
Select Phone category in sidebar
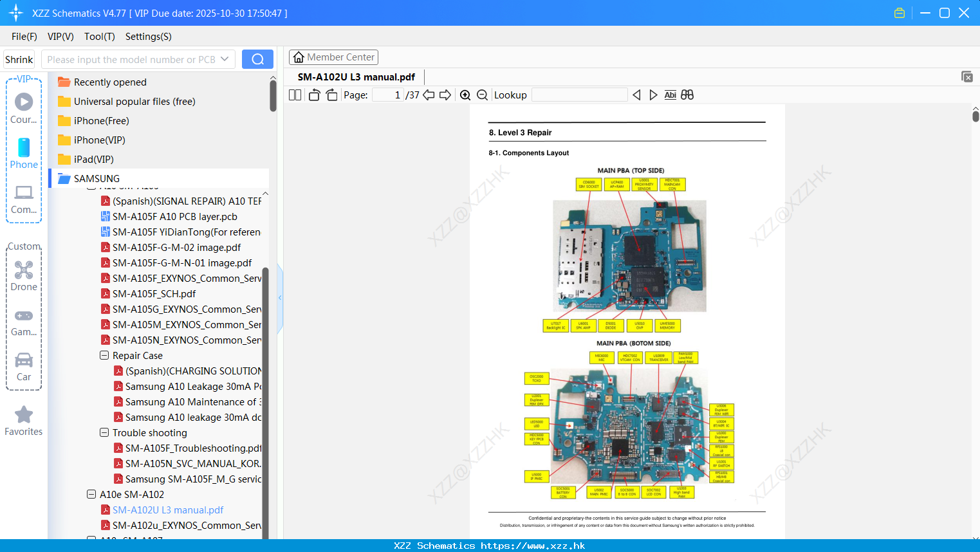[24, 153]
